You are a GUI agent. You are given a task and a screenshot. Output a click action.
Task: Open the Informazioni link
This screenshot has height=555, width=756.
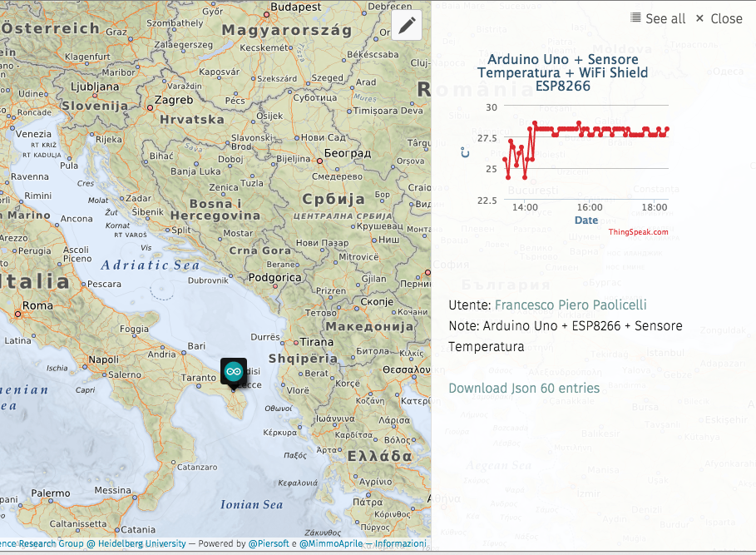pyautogui.click(x=401, y=543)
